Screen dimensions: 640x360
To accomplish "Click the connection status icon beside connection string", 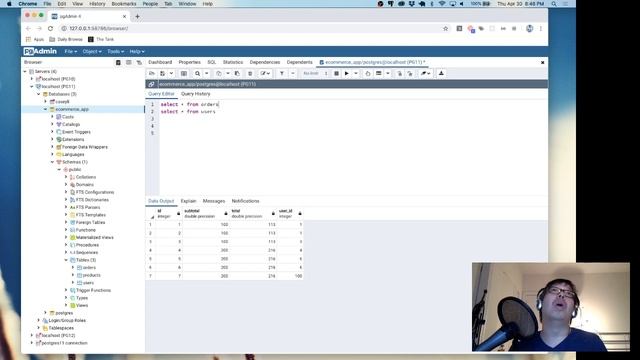I will click(151, 84).
